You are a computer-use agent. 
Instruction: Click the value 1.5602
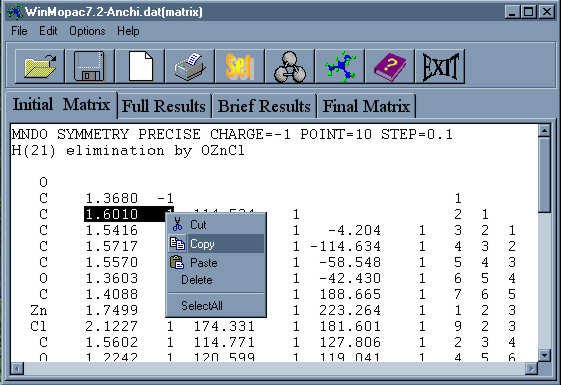(111, 342)
